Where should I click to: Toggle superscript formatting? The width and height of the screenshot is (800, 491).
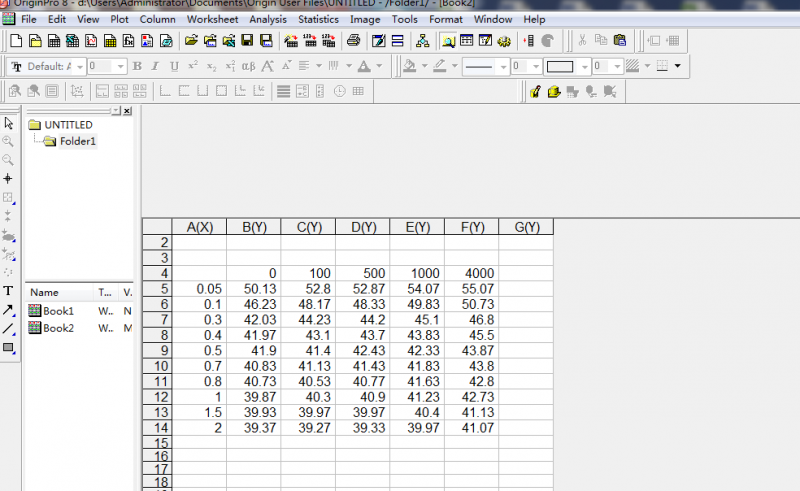pos(193,66)
